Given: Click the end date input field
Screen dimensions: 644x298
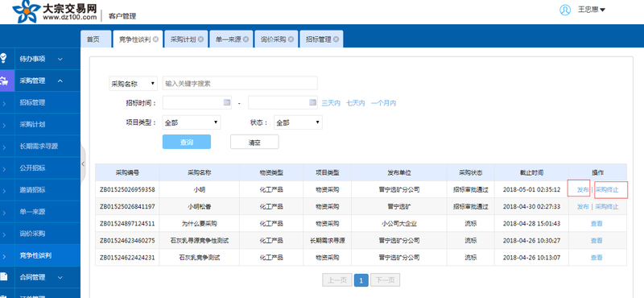Looking at the screenshot, I should [283, 102].
